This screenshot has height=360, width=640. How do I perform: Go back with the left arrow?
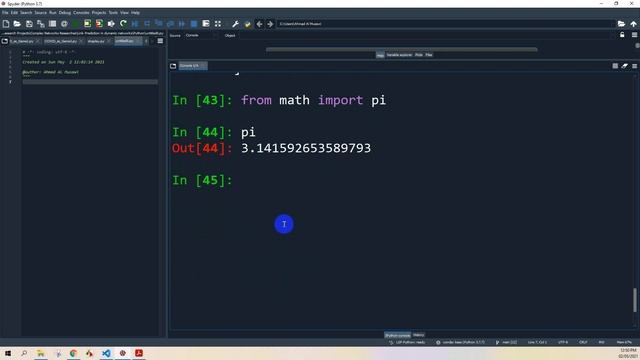coord(259,24)
